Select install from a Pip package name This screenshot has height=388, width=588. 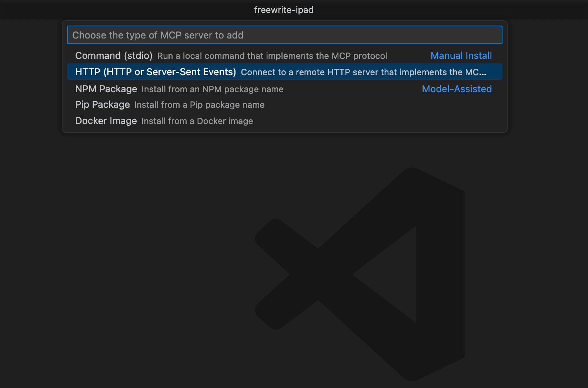pyautogui.click(x=199, y=105)
